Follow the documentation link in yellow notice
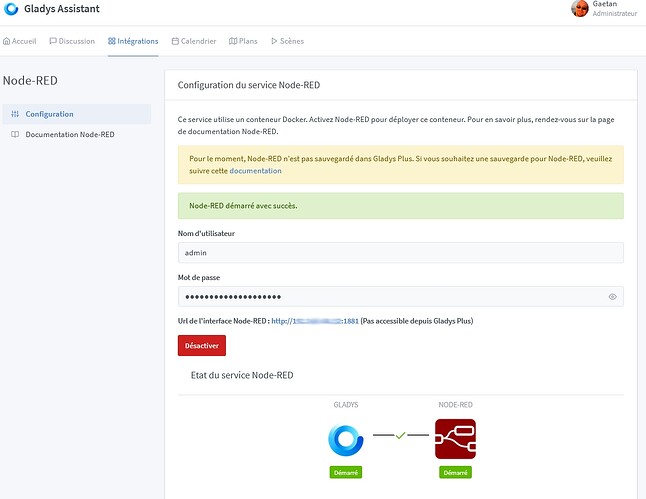 (255, 171)
